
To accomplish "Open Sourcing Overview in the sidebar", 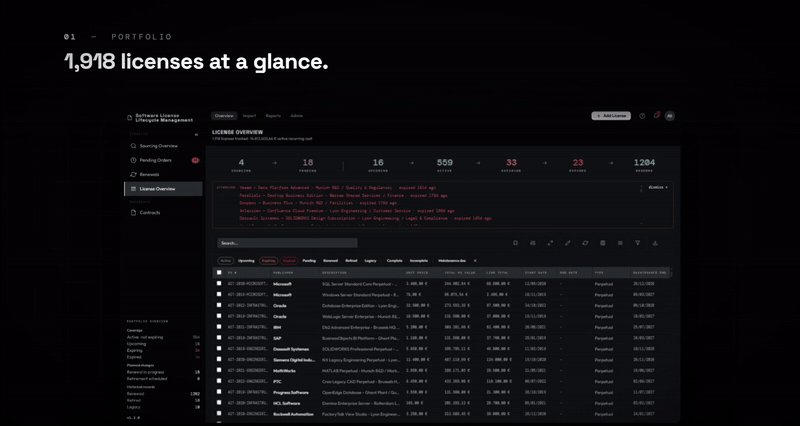I will pyautogui.click(x=163, y=146).
